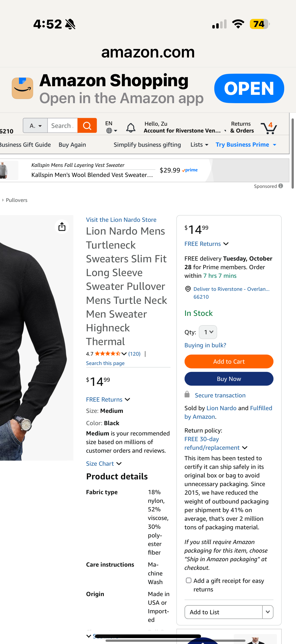Open the Lists menu in navigation
Screen dimensions: 296x644
[x=199, y=144]
